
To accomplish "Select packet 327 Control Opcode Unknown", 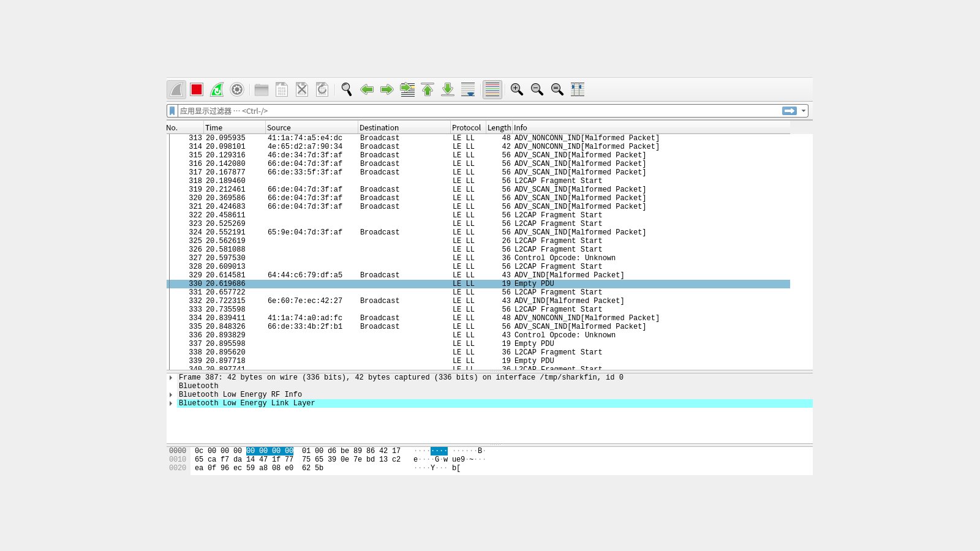I will tap(478, 258).
